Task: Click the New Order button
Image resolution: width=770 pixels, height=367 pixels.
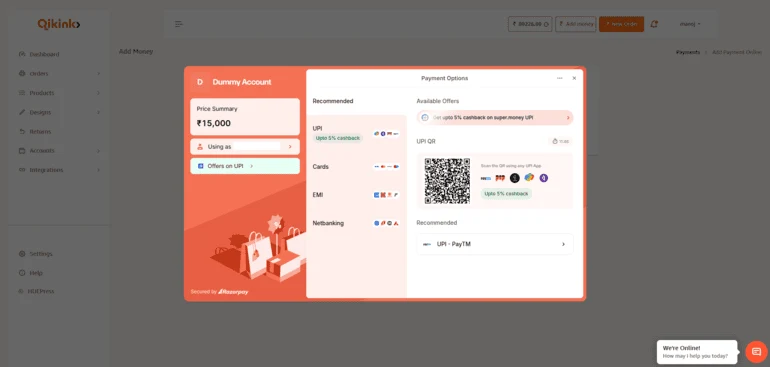Action: point(621,24)
